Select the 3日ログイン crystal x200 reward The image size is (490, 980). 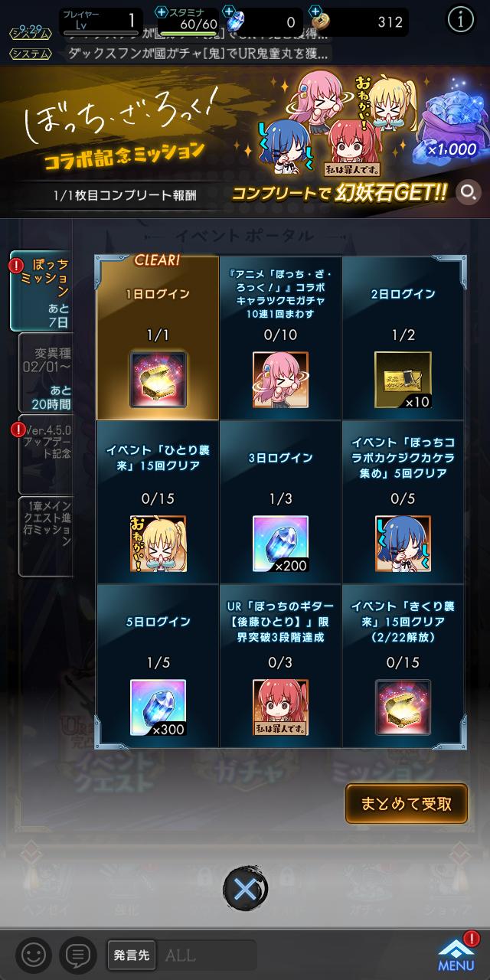click(280, 543)
